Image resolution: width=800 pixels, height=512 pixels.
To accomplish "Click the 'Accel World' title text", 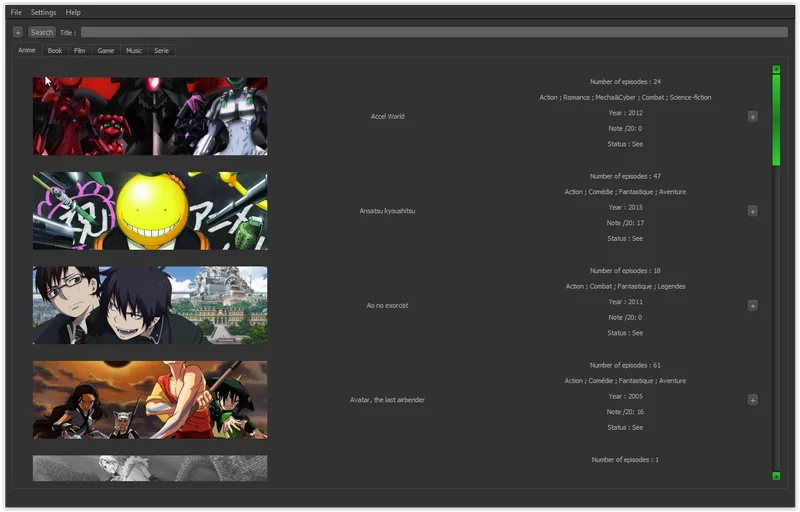I will pyautogui.click(x=388, y=116).
